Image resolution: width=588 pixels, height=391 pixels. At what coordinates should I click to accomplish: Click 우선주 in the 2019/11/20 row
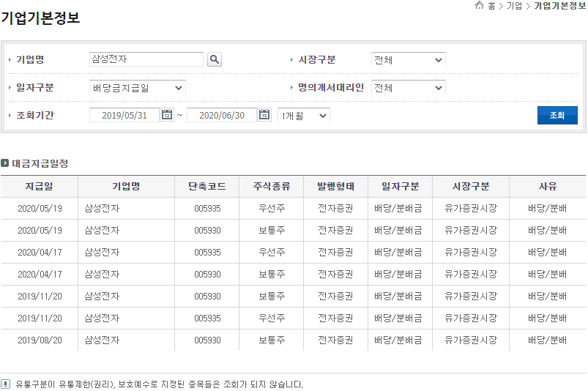[272, 319]
